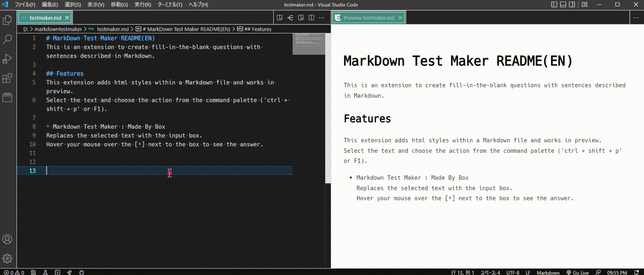Click 'Markdown Test Maker : Made By Box' in preview
The width and height of the screenshot is (644, 275).
point(412,177)
